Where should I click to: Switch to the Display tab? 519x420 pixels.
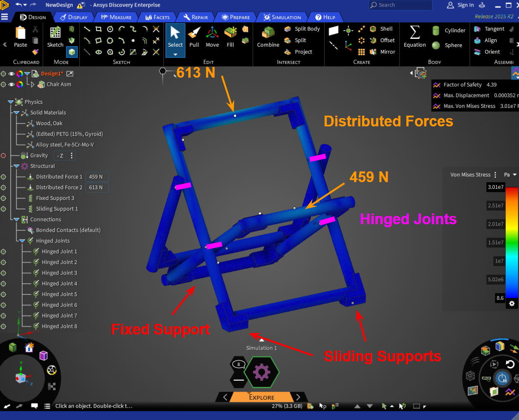click(73, 17)
